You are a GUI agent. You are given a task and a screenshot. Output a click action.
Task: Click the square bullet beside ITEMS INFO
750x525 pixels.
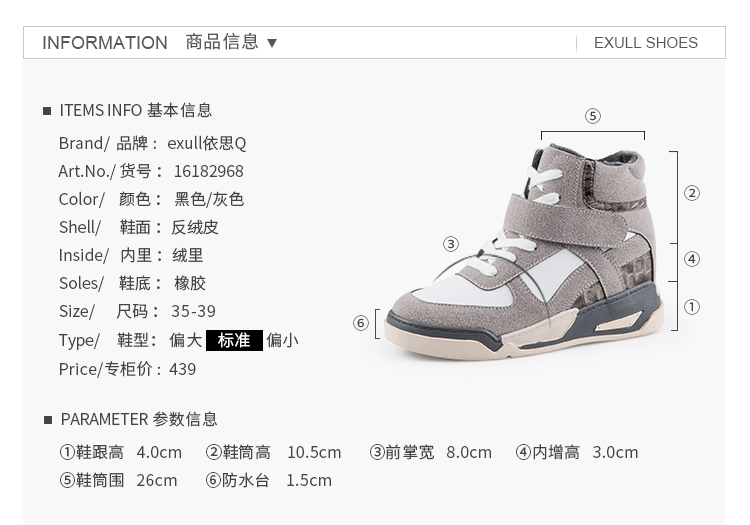(x=47, y=111)
